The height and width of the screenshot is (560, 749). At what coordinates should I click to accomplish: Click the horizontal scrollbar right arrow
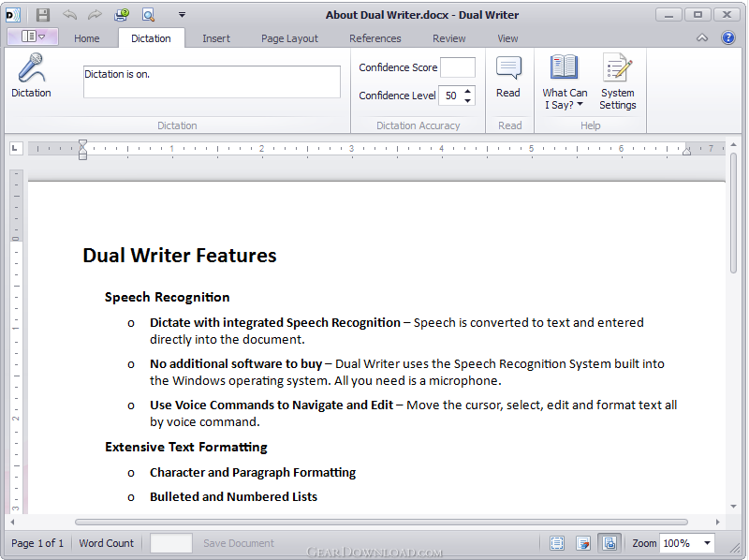(717, 523)
